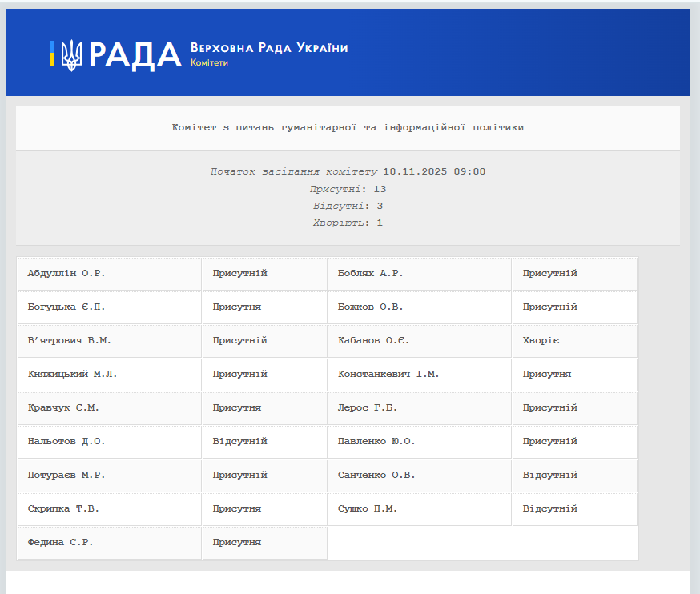This screenshot has height=594, width=700.
Task: Select the name Лерос Г.Б.
Action: (x=367, y=408)
